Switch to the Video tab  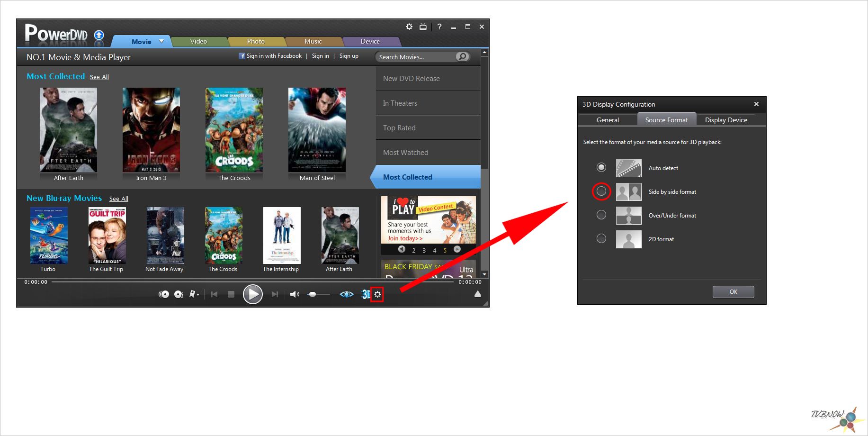click(x=198, y=41)
